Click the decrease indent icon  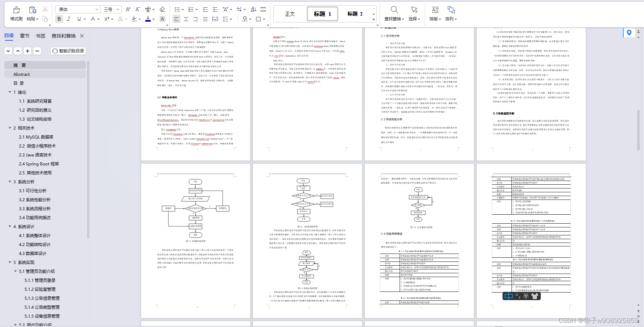click(205, 9)
